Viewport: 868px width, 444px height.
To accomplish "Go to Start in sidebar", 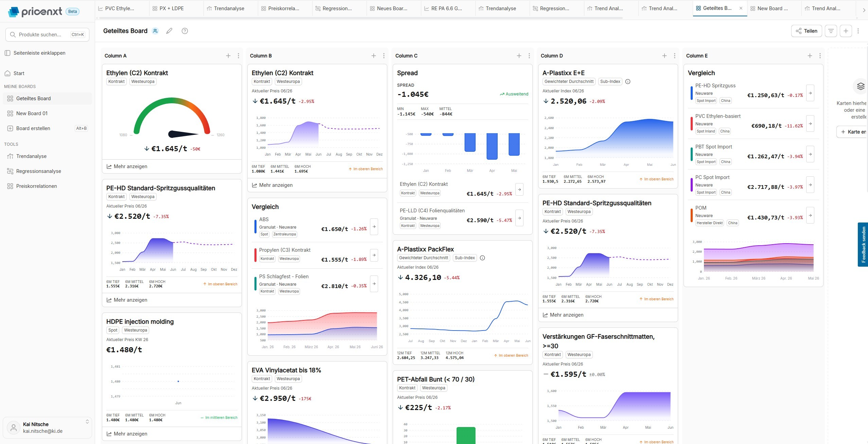I will (47, 73).
